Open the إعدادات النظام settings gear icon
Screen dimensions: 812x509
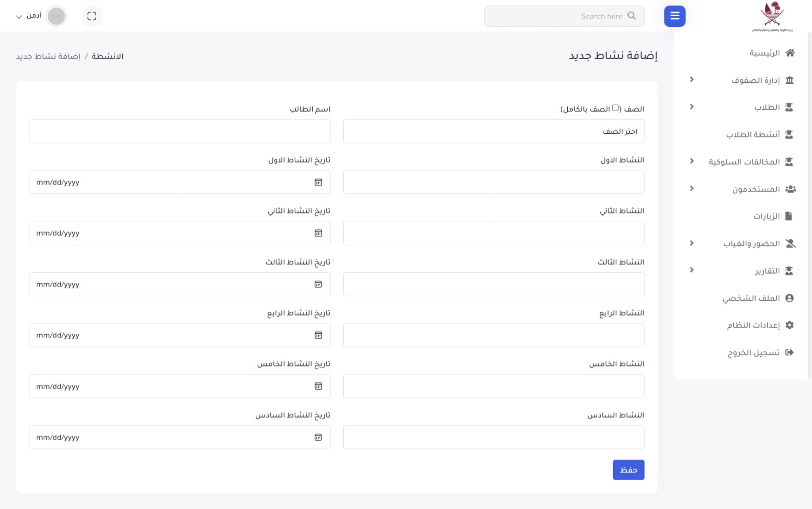coord(789,325)
